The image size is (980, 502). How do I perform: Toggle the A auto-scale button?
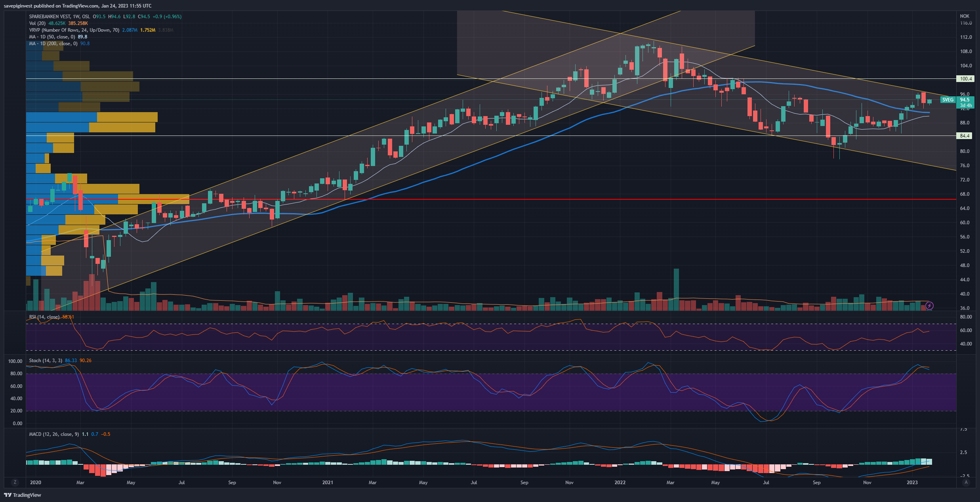(x=966, y=482)
